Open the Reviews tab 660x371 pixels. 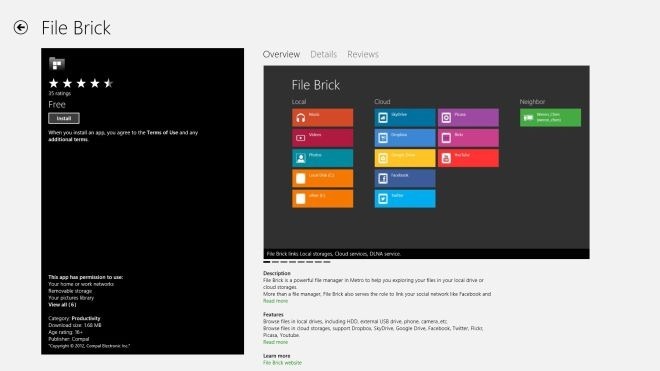pos(363,54)
